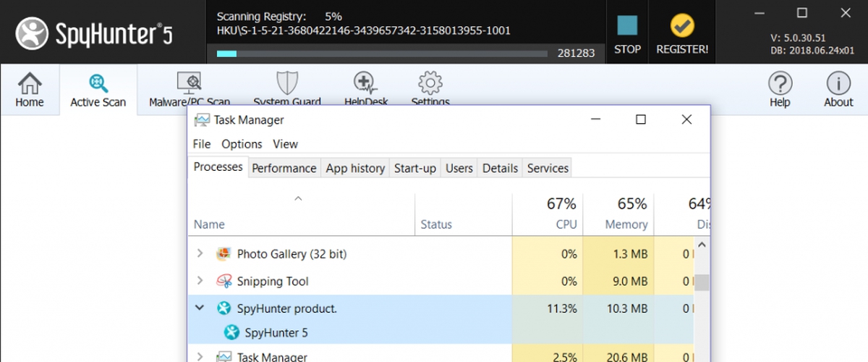Switch to the Details tab
Viewport: 868px width, 362px height.
pos(500,168)
